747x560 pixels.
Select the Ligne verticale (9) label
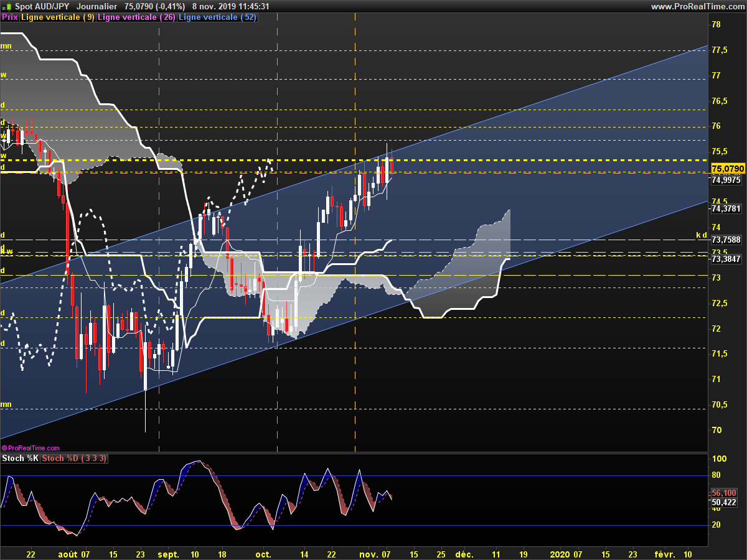click(x=58, y=17)
